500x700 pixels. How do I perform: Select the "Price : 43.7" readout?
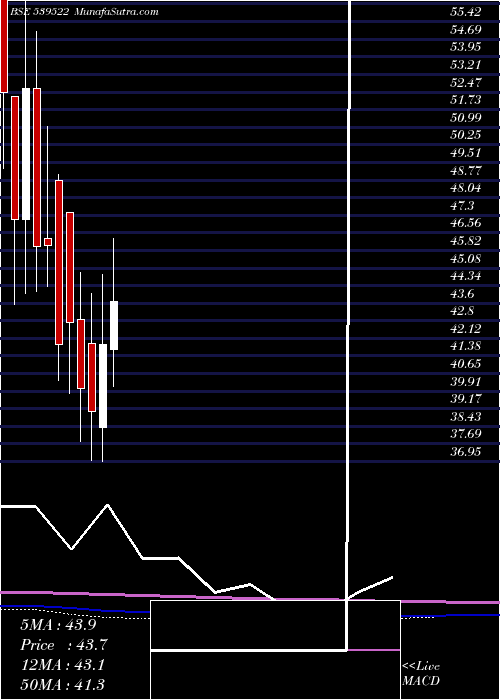(64, 645)
